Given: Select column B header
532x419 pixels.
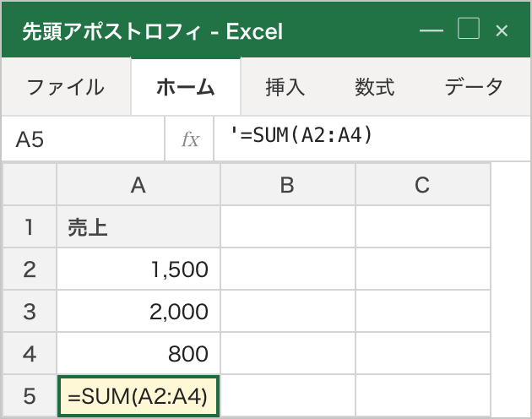Looking at the screenshot, I should [288, 185].
